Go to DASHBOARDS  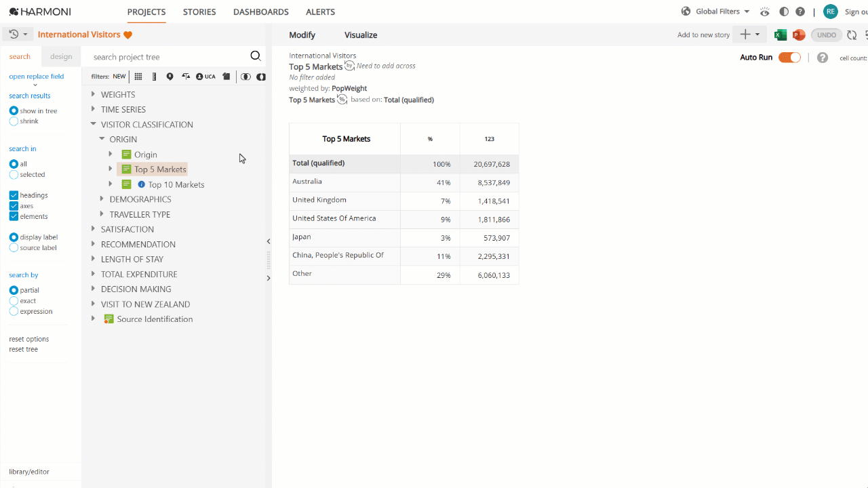(x=261, y=12)
